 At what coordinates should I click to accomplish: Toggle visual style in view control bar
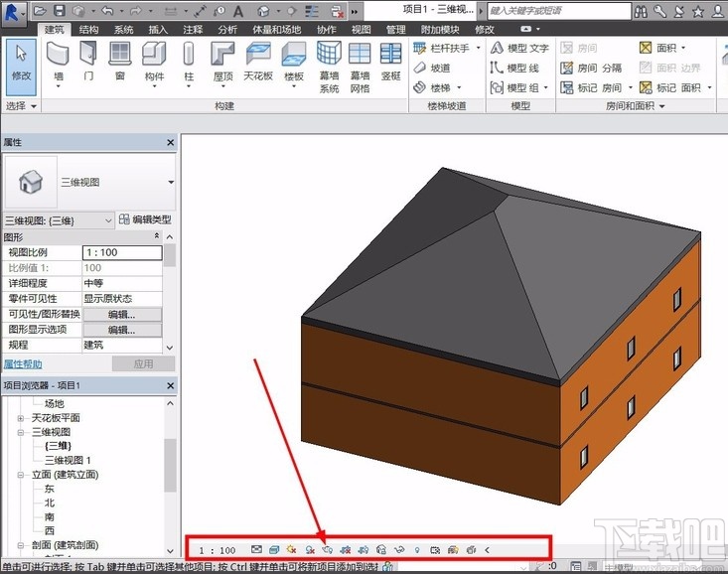click(x=274, y=549)
